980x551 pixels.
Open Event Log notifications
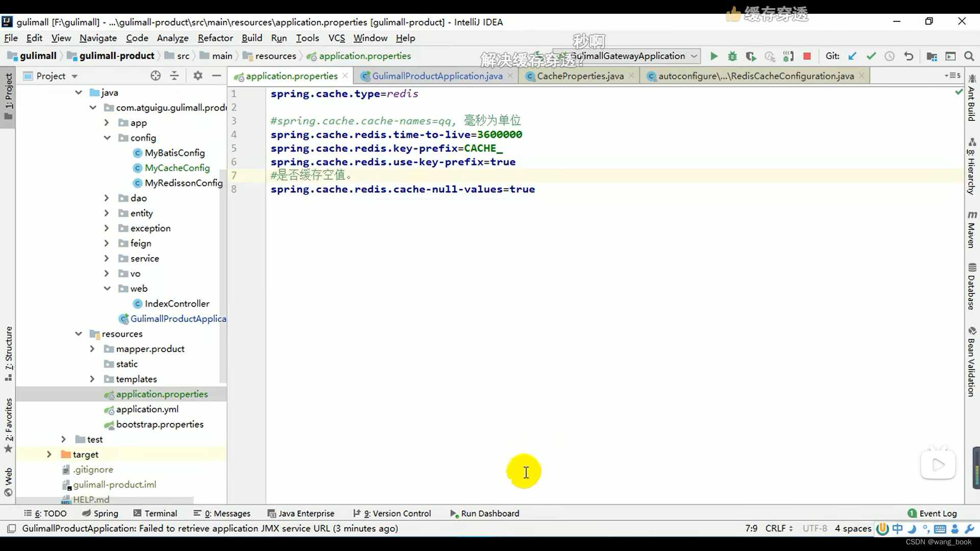[x=932, y=513]
